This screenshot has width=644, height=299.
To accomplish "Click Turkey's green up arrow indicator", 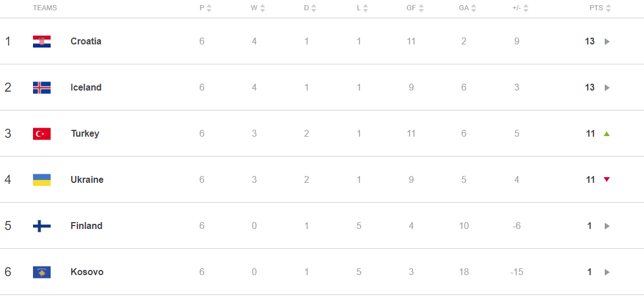I will point(606,134).
